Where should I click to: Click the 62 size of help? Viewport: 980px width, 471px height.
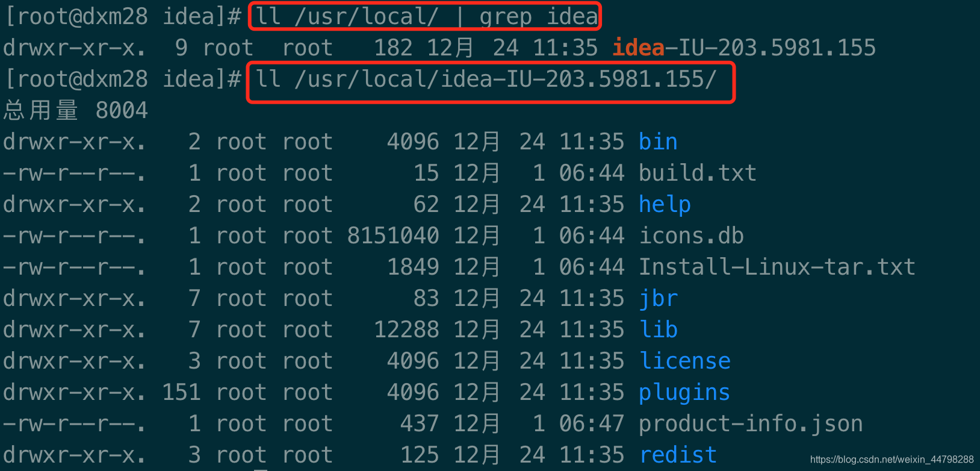pyautogui.click(x=426, y=205)
